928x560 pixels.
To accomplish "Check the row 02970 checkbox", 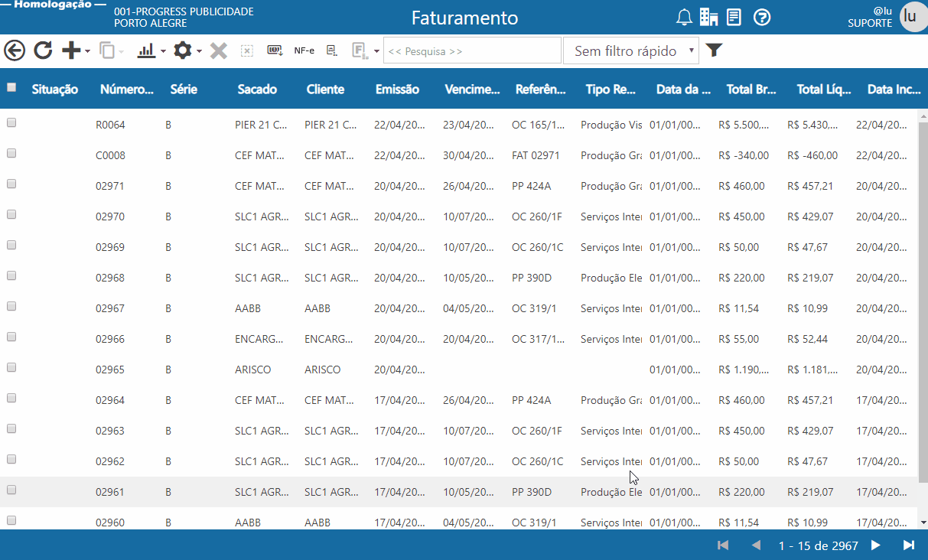I will tap(11, 214).
